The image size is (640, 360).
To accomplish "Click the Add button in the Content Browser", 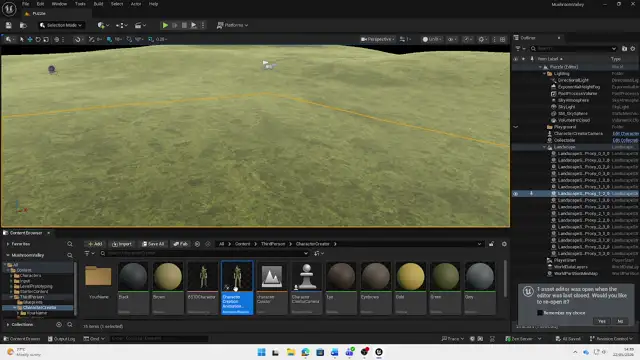I will (95, 244).
